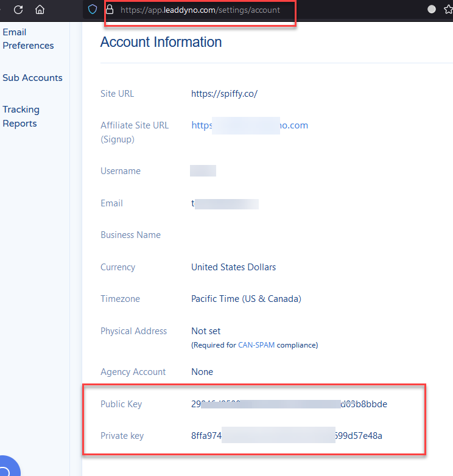The height and width of the screenshot is (476, 453).
Task: Click the Affiliate Site URL (Signup) label
Action: point(135,132)
